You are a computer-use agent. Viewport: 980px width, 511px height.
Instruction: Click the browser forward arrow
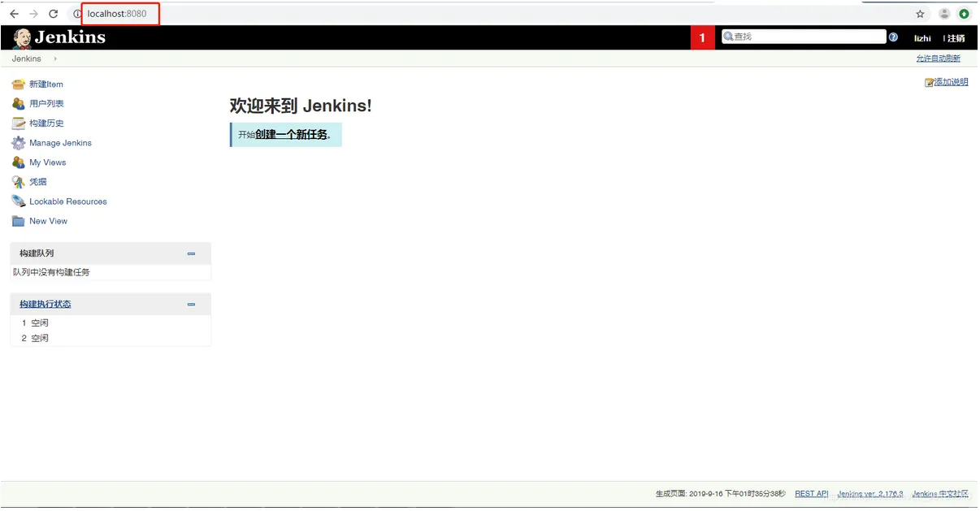point(33,14)
